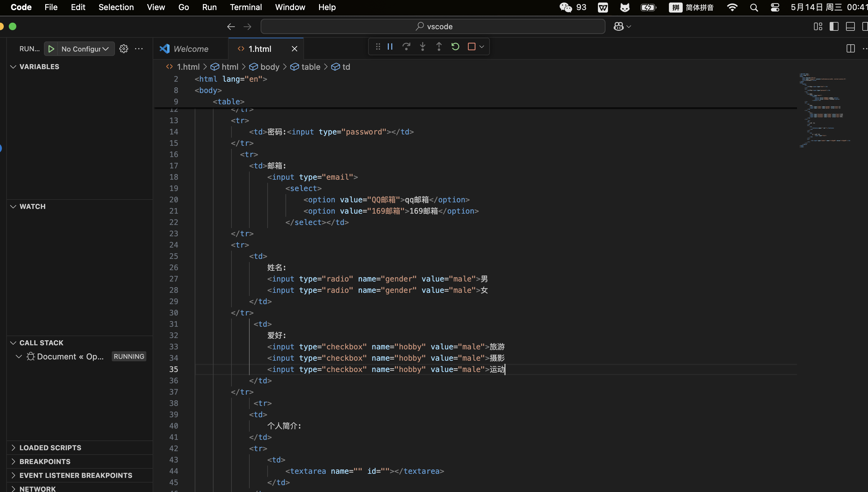Pause the debug session
868x492 pixels.
[390, 46]
